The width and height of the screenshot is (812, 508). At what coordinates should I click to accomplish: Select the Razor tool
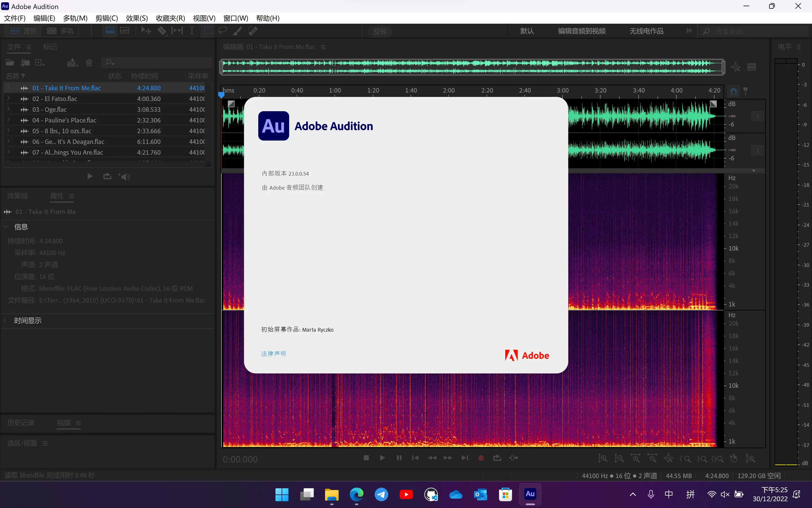click(162, 30)
